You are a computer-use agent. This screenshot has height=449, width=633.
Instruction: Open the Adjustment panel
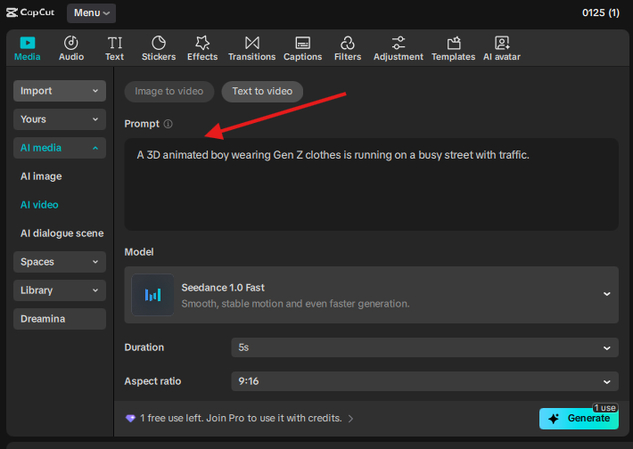tap(398, 48)
